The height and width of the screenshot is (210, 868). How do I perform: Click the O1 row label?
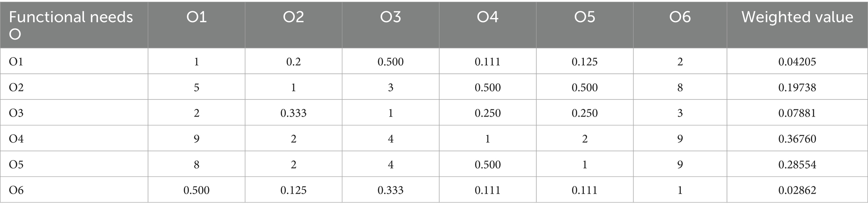[16, 62]
